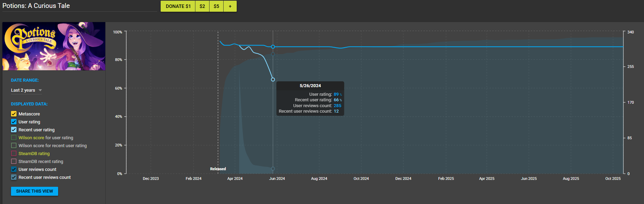Image resolution: width=644 pixels, height=204 pixels.
Task: Uncheck the User rating checkbox
Action: coord(14,122)
